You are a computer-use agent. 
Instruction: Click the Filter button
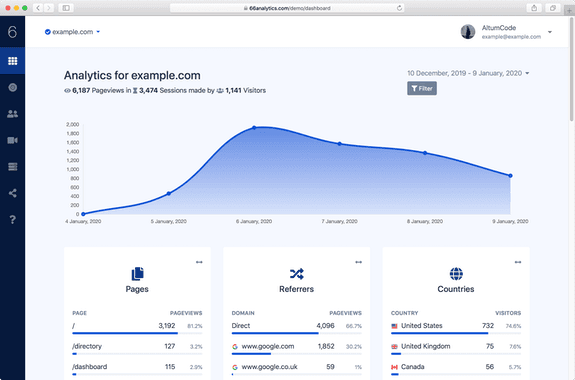pyautogui.click(x=422, y=88)
